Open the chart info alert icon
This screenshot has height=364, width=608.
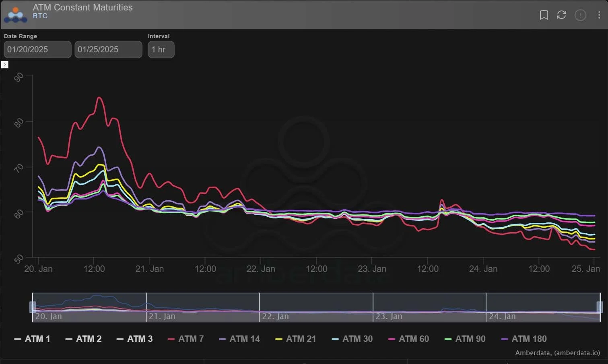pos(580,15)
